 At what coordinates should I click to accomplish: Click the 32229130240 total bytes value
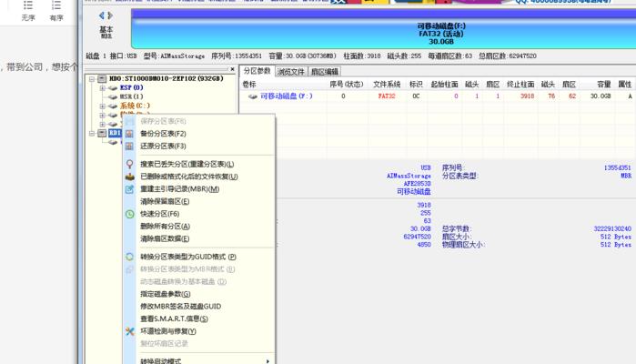click(x=612, y=229)
